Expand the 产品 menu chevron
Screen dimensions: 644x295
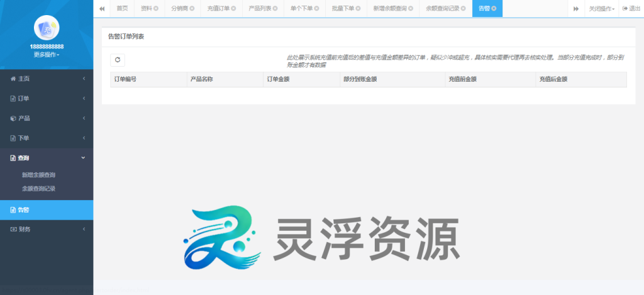click(84, 118)
